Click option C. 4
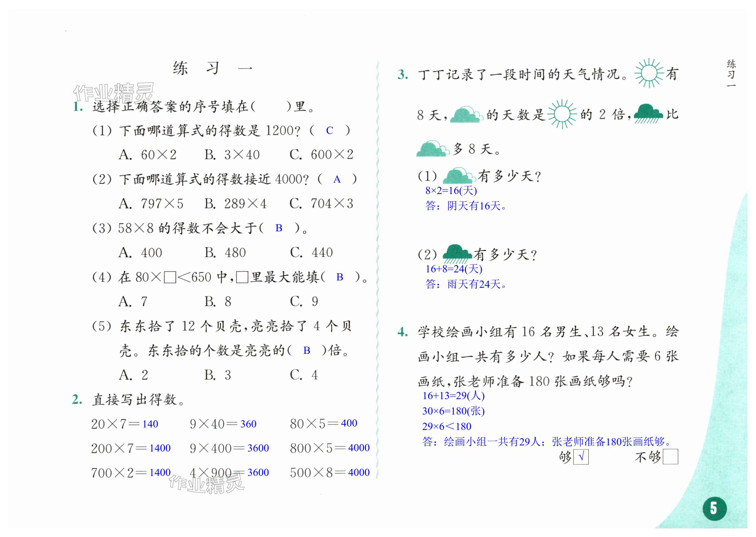756x537 pixels. click(x=304, y=375)
